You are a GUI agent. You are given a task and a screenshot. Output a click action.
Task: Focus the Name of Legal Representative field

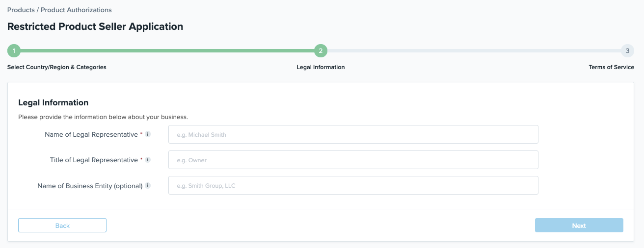pos(353,134)
